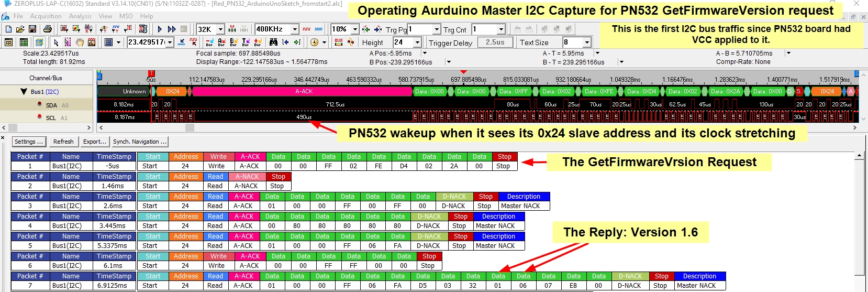The height and width of the screenshot is (292, 868).
Task: Click the next trigger page arrow icon
Action: (378, 29)
